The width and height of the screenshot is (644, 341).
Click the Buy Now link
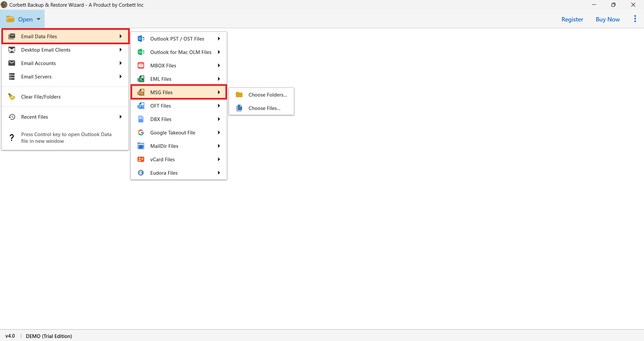pyautogui.click(x=607, y=19)
